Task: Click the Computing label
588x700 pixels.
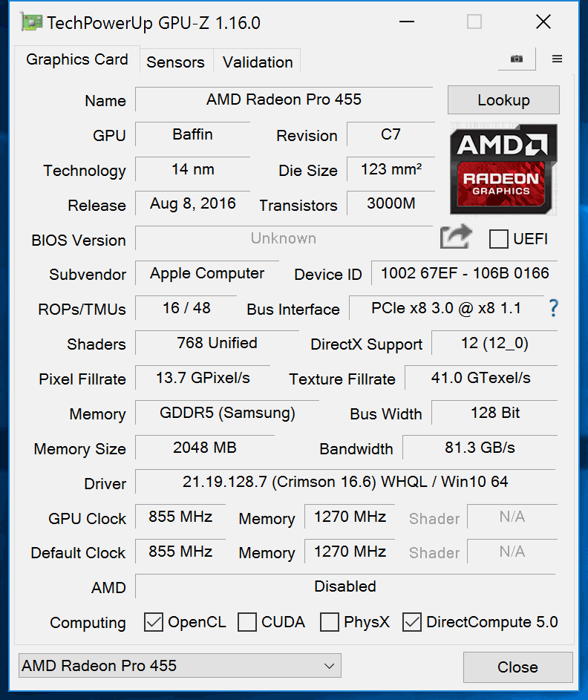Action: point(88,622)
